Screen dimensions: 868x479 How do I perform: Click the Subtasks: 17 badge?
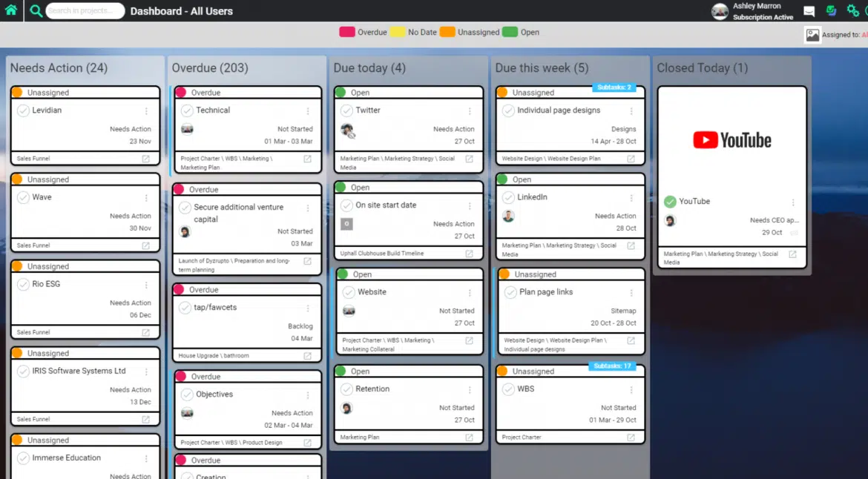(x=612, y=366)
